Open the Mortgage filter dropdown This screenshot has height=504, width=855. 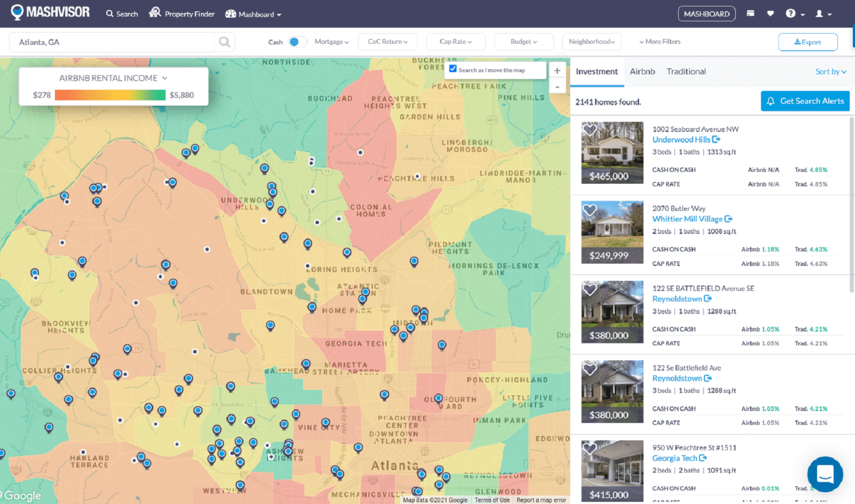click(x=331, y=41)
